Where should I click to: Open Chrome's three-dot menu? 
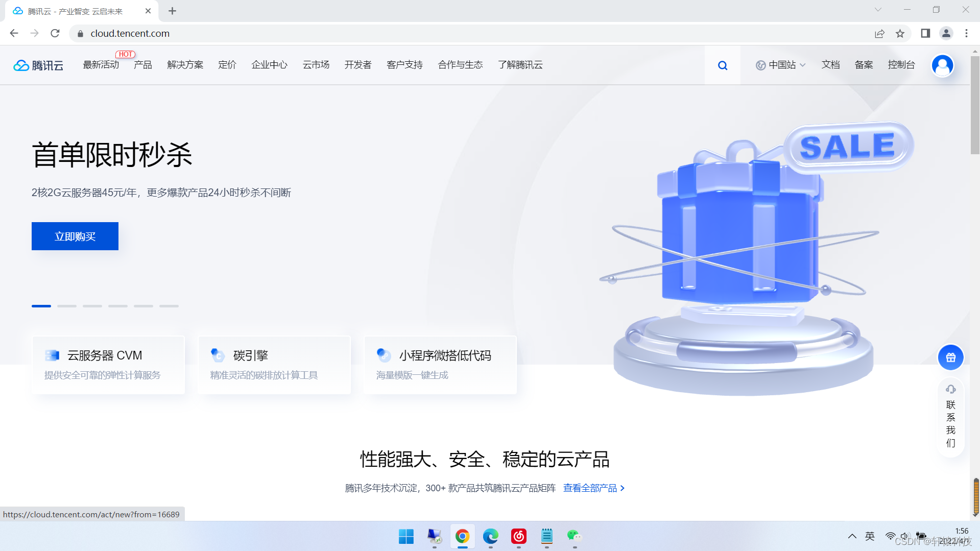tap(966, 33)
